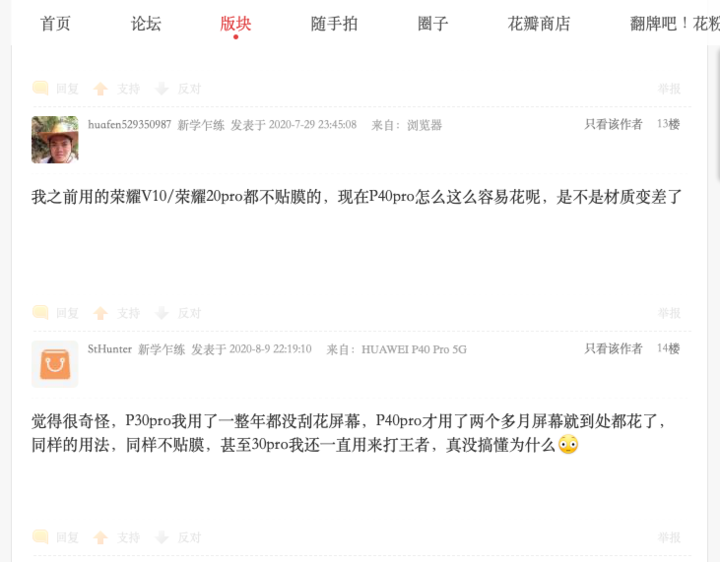Open the 首页 tab in navigation
Image resolution: width=720 pixels, height=562 pixels.
point(55,23)
